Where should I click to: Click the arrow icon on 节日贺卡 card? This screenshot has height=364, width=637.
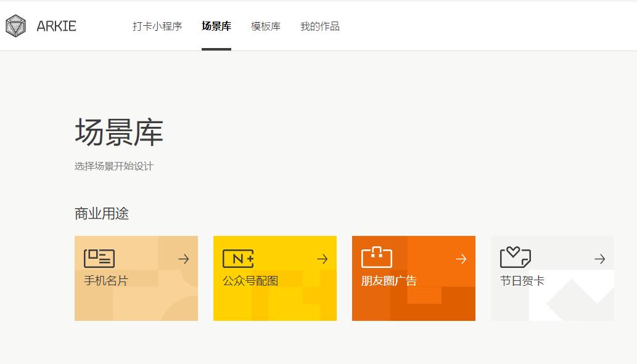coord(599,259)
